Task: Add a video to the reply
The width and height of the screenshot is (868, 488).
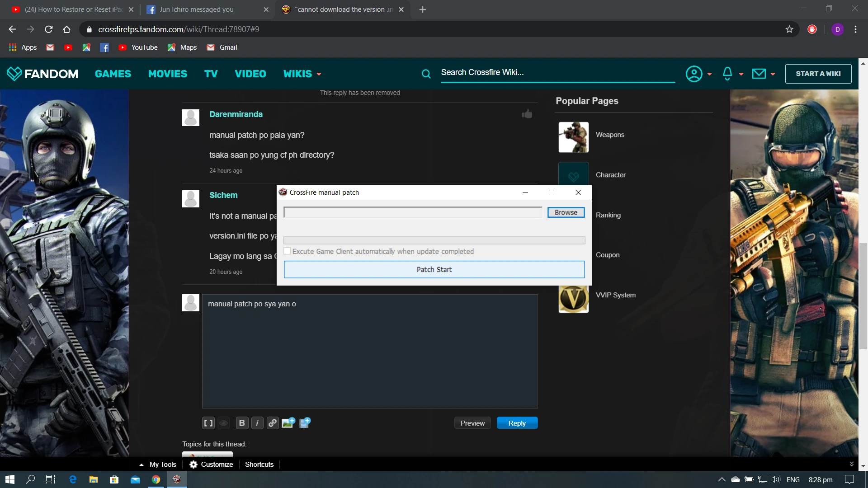Action: point(305,423)
